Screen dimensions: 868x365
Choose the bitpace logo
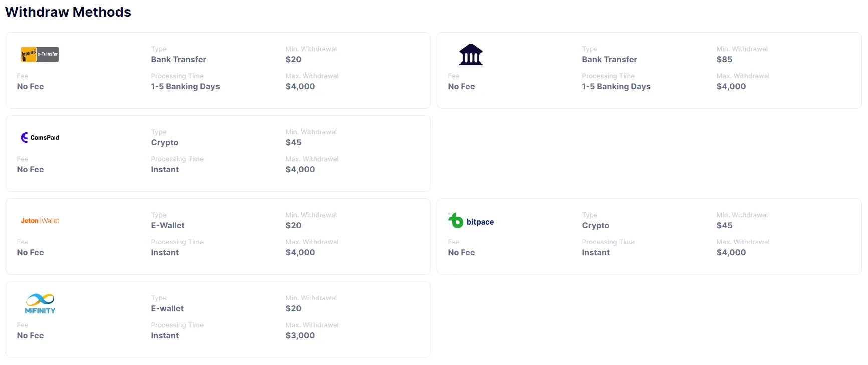point(471,221)
